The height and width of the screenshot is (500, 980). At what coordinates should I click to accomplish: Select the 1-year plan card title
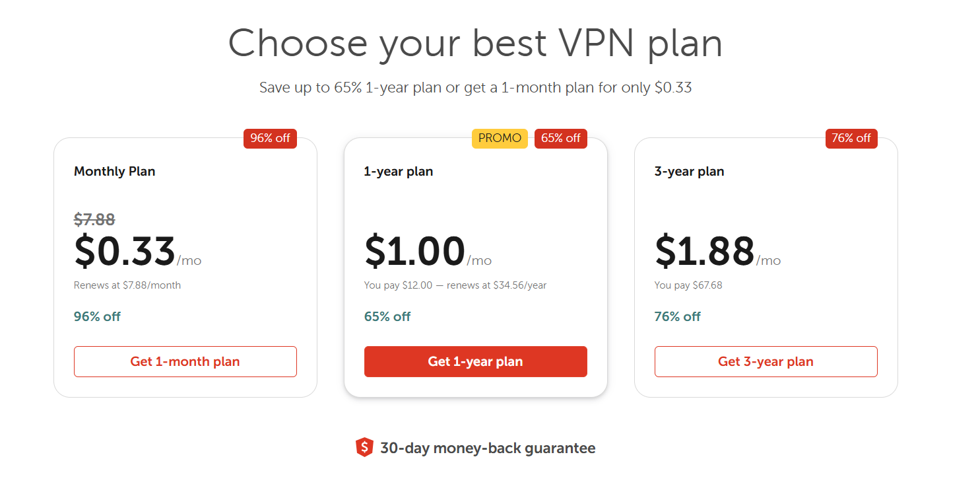point(399,172)
